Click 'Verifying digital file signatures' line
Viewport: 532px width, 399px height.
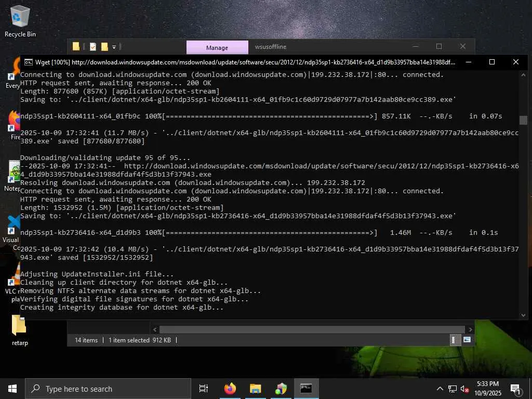coord(135,299)
